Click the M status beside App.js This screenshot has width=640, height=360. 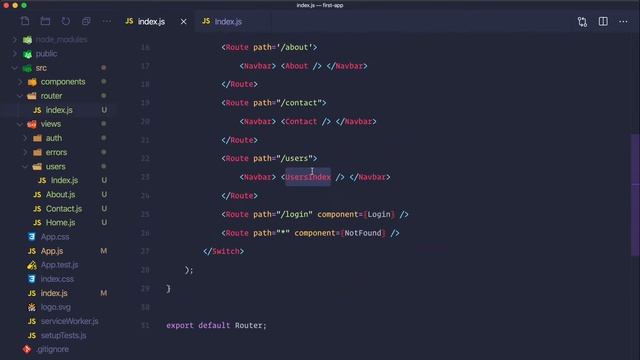tap(104, 251)
